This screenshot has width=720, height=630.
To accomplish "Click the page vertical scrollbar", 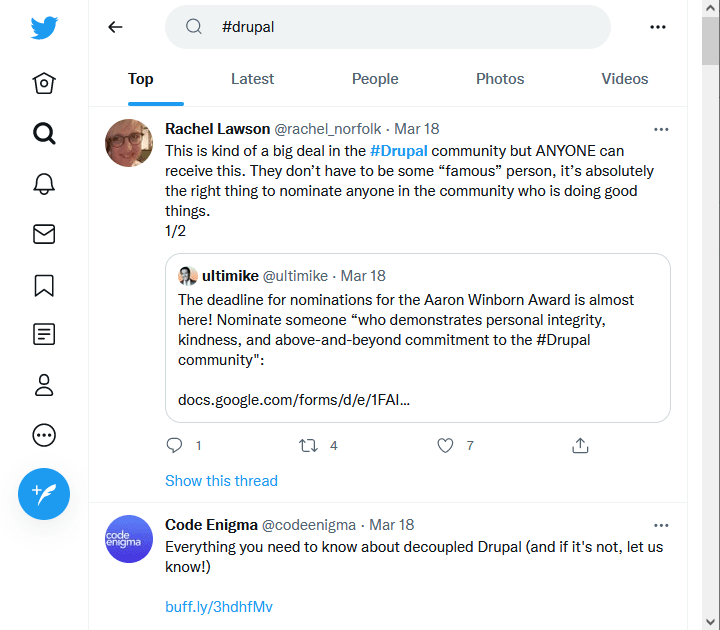I will pyautogui.click(x=710, y=300).
